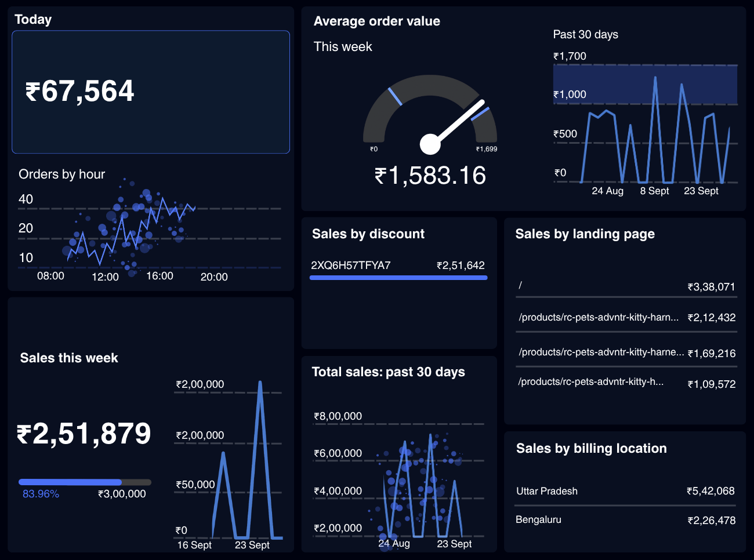
Task: Click the Uttar Pradesh billing location row
Action: [625, 491]
